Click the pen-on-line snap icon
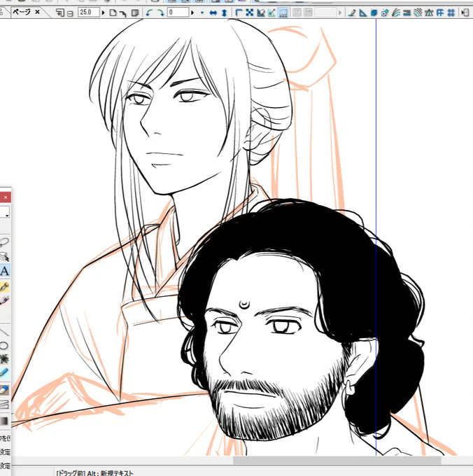Viewport: 473px width, 476px height. tap(352, 13)
